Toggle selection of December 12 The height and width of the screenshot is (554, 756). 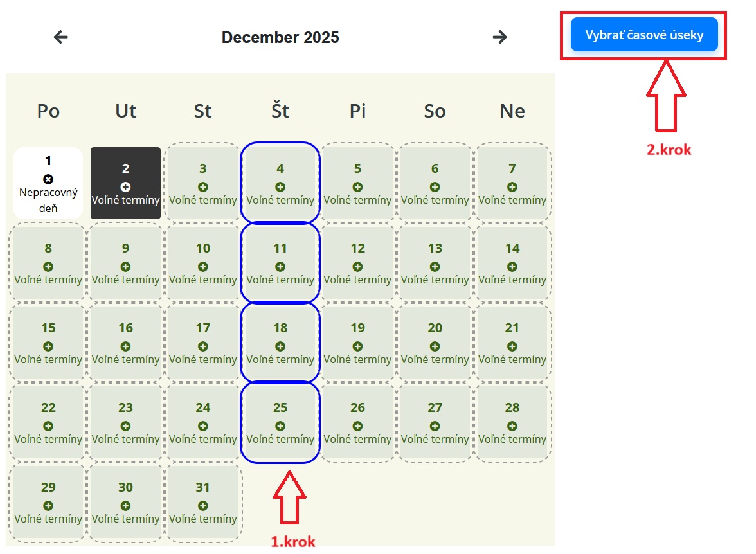pos(357,262)
